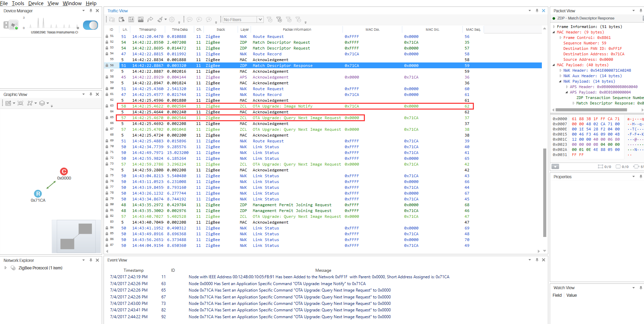The width and height of the screenshot is (644, 324).
Task: Open the broom clear options dropdown arrow
Action: pos(166,19)
